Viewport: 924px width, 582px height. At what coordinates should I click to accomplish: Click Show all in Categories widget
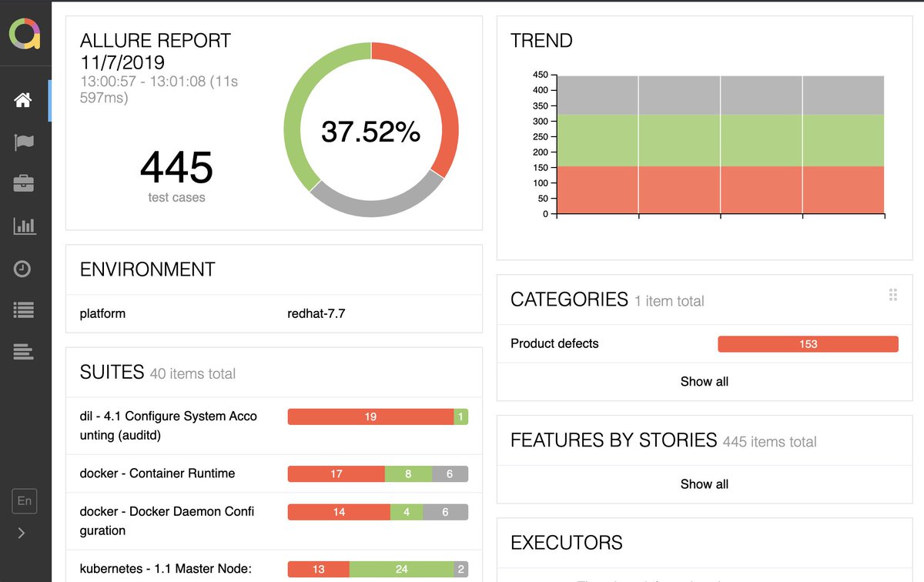(705, 381)
